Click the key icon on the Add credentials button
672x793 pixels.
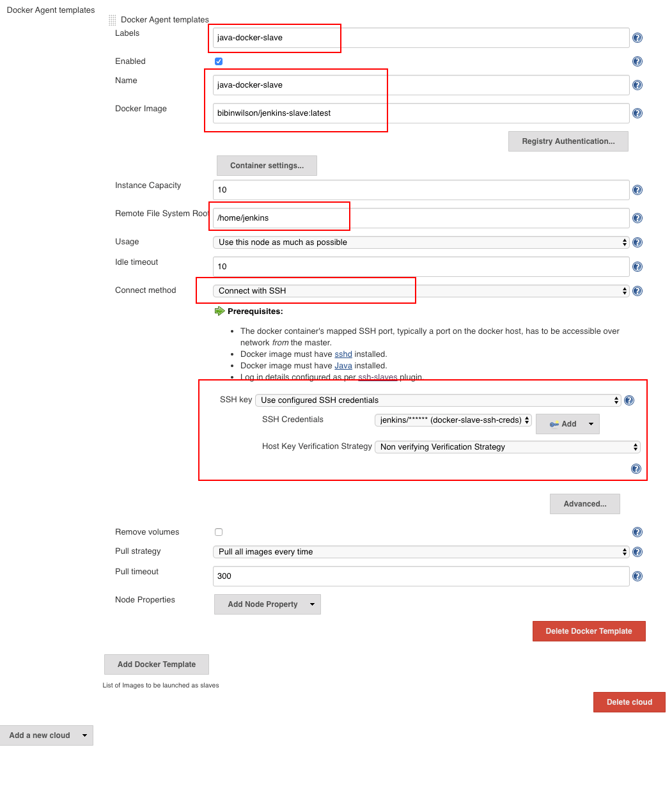point(554,423)
